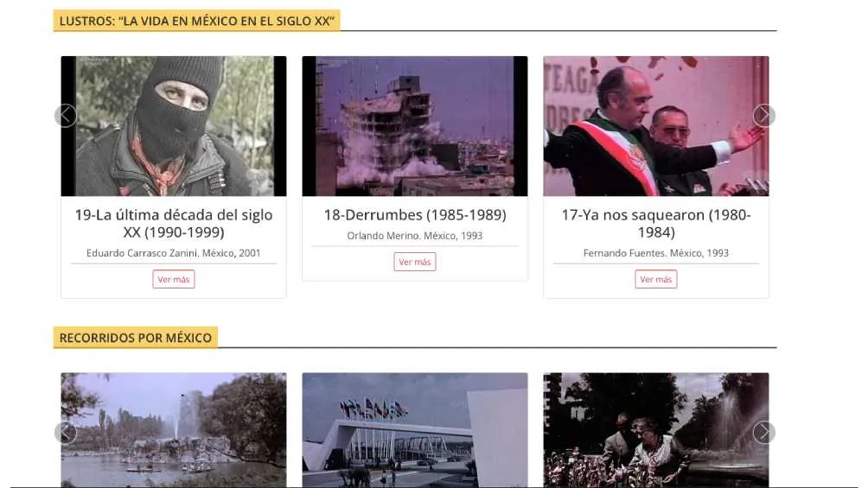
Task: Open the couple by fountain thumbnail in Recorridos
Action: pos(656,430)
